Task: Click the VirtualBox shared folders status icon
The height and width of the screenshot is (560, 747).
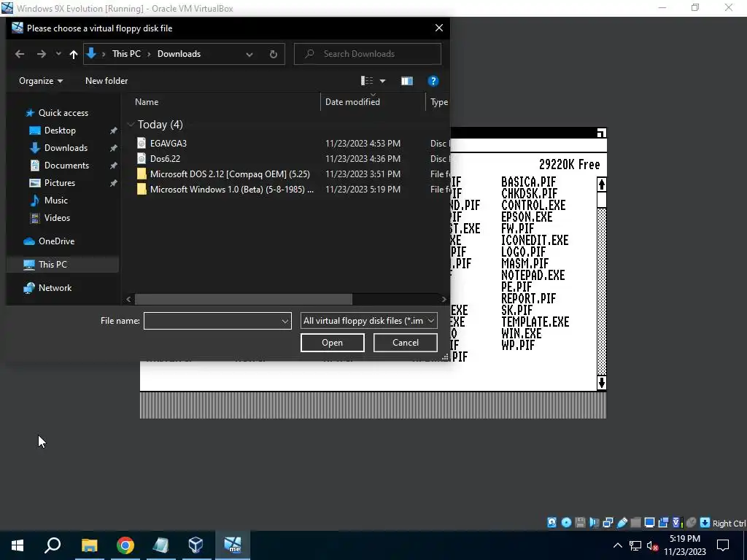Action: pos(635,522)
